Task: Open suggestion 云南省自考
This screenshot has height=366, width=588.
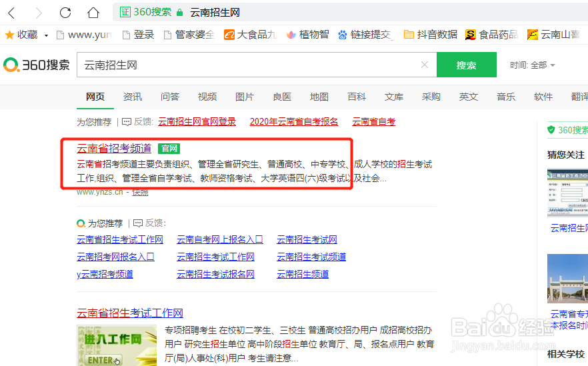Action: pyautogui.click(x=373, y=121)
